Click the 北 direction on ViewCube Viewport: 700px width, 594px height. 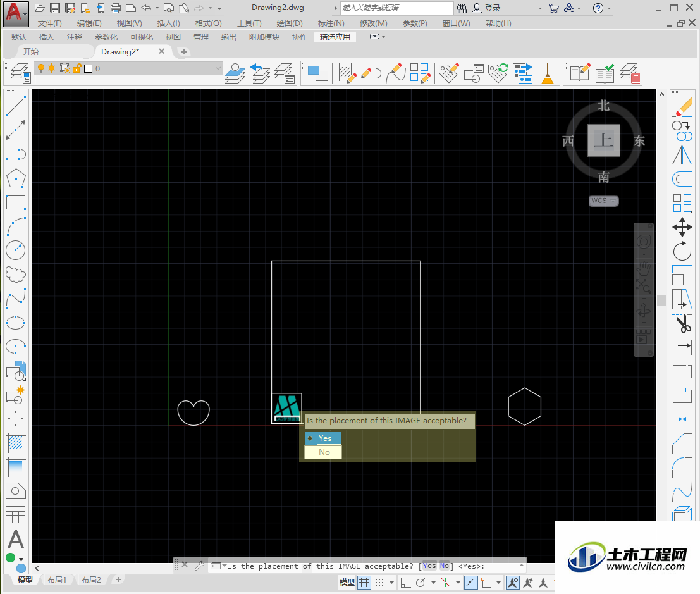pyautogui.click(x=604, y=106)
